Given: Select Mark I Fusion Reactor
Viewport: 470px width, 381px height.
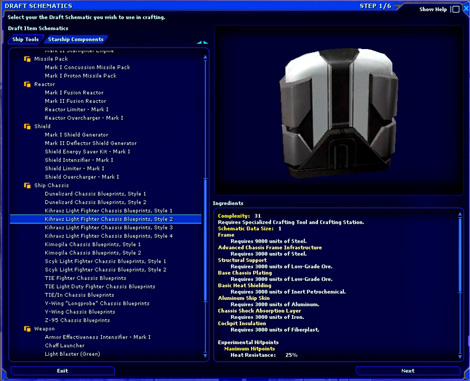Looking at the screenshot, I should 74,93.
